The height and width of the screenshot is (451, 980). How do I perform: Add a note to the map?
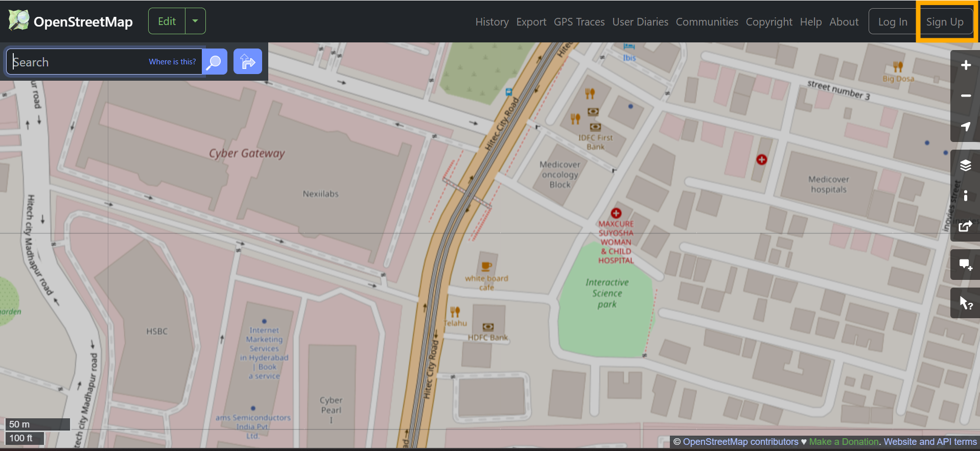click(965, 265)
